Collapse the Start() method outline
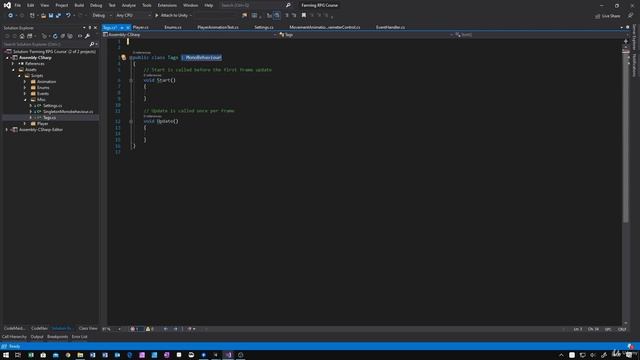 [x=131, y=80]
